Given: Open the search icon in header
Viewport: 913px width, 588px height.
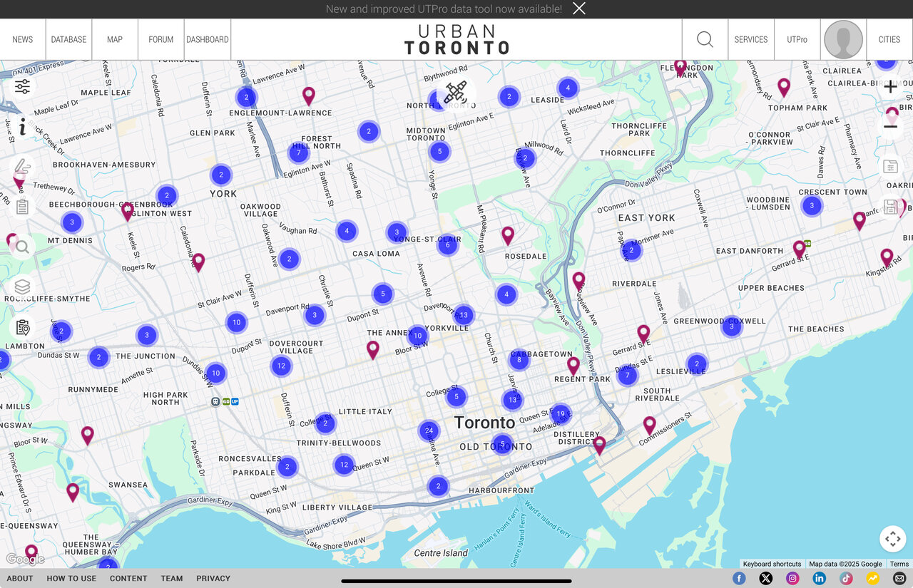Looking at the screenshot, I should pos(705,40).
